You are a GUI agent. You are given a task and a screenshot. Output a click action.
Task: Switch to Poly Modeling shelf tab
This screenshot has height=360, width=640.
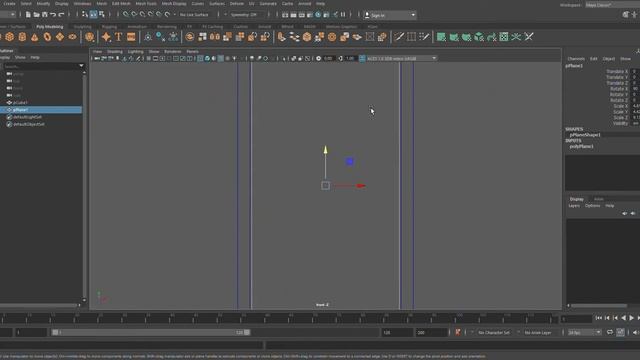(50, 27)
